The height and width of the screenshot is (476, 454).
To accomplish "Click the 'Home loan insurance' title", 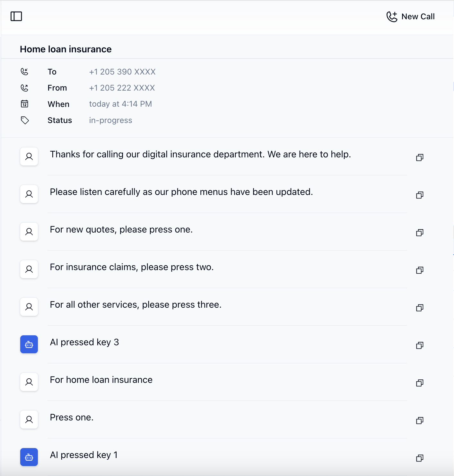I will (x=66, y=49).
